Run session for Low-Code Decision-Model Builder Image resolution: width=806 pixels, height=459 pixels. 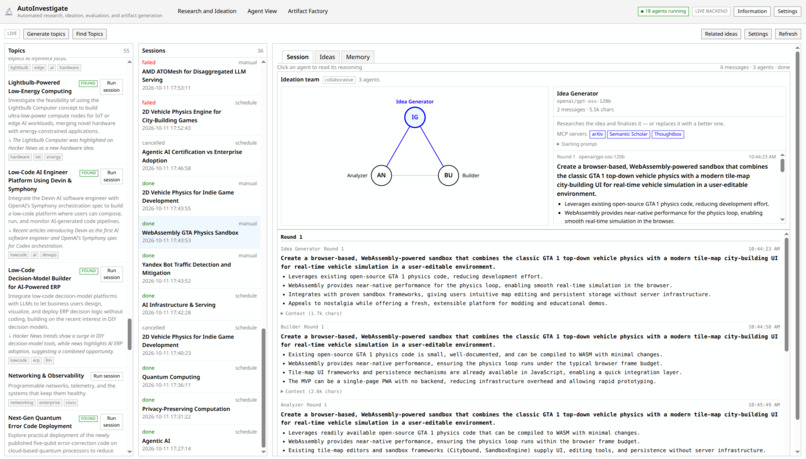click(x=112, y=273)
